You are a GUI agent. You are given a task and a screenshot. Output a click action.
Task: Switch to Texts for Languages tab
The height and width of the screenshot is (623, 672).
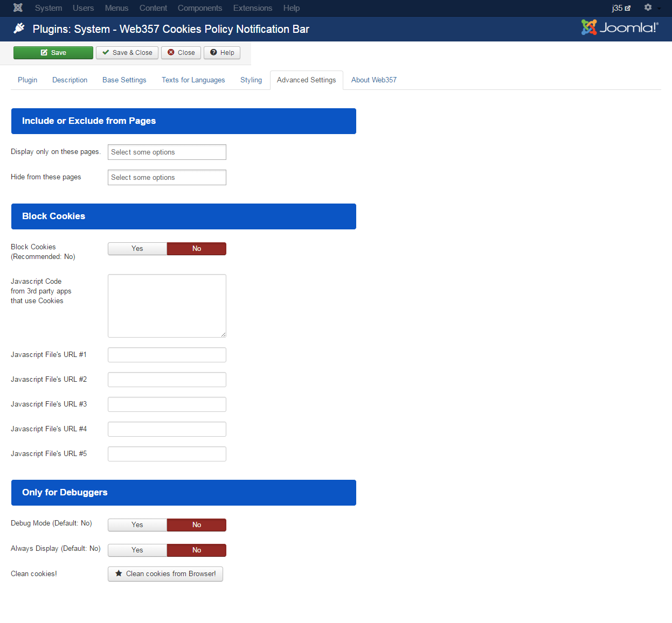point(193,80)
